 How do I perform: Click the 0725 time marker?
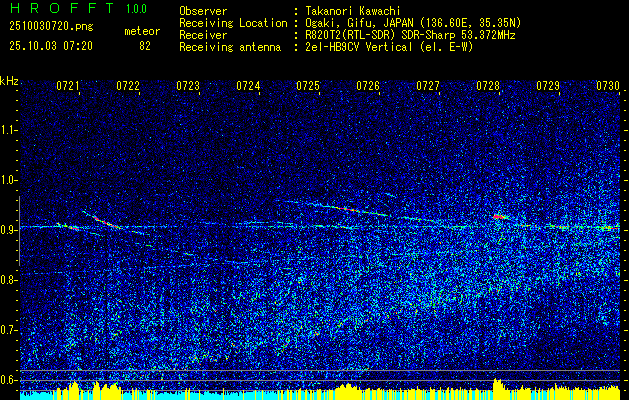[x=308, y=86]
